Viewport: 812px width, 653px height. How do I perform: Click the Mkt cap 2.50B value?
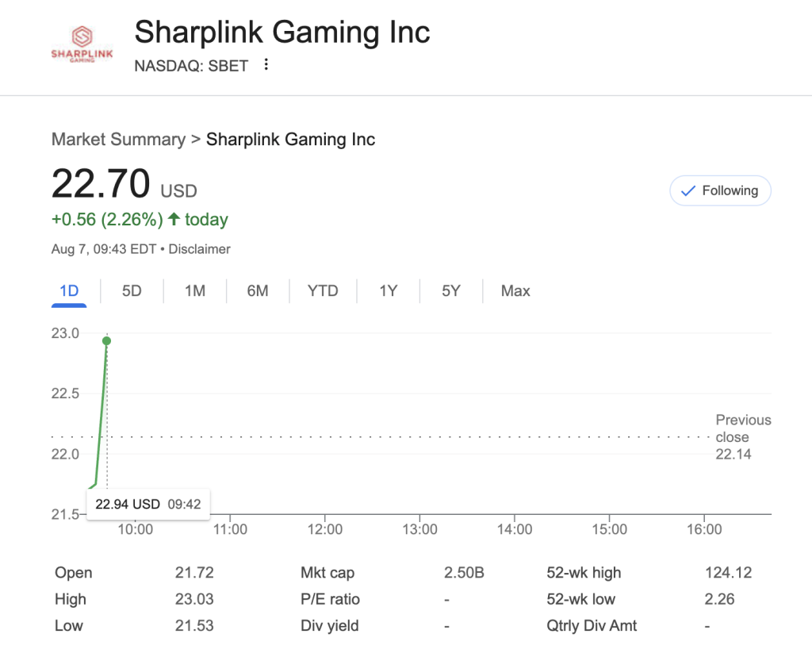464,573
